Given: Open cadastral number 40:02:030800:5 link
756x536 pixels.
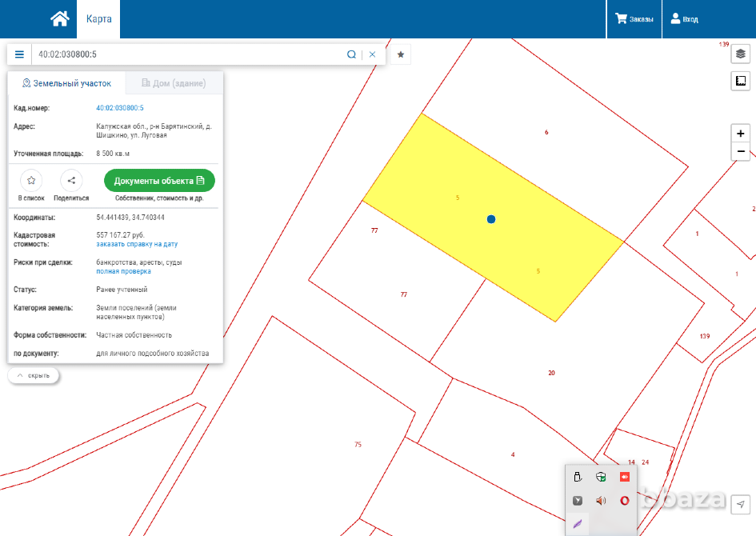Looking at the screenshot, I should (x=120, y=107).
